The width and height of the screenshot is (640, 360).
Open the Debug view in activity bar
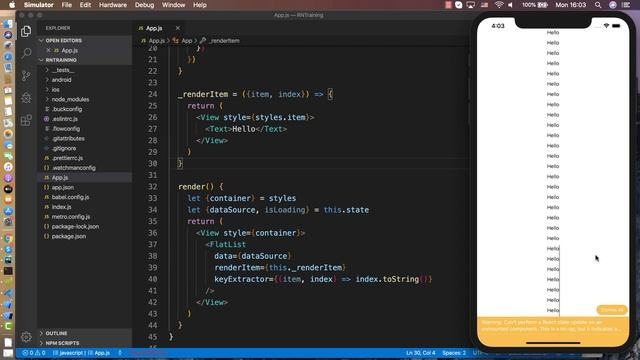(26, 98)
